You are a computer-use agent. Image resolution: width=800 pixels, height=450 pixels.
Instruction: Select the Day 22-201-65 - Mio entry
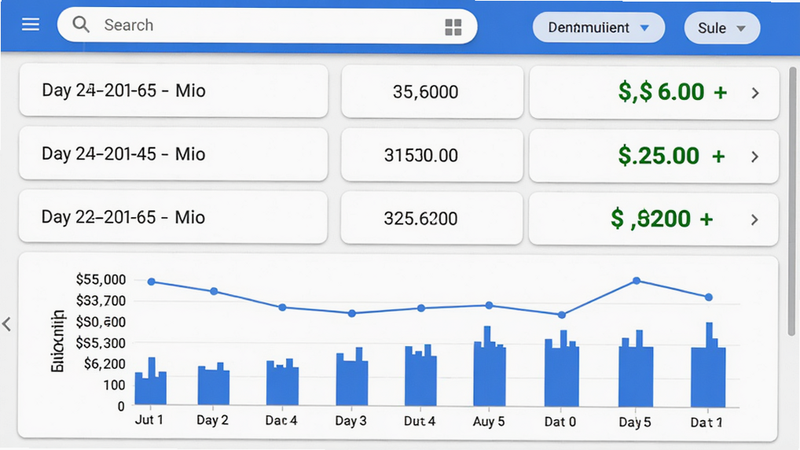pos(173,217)
